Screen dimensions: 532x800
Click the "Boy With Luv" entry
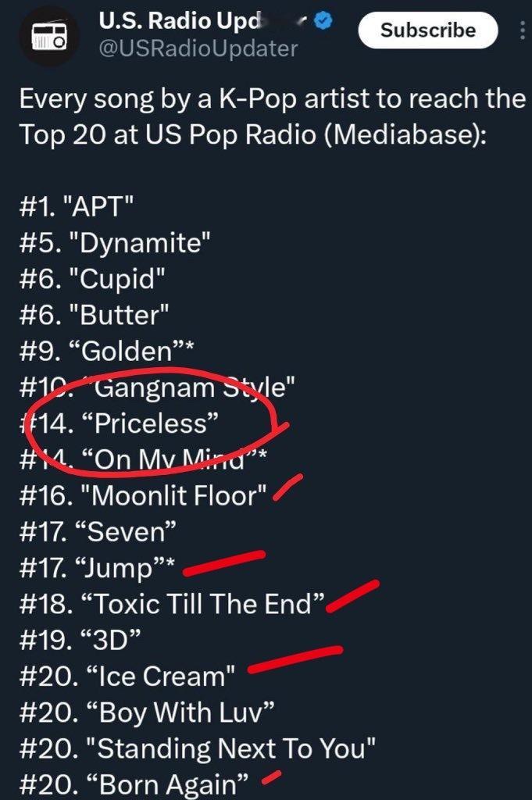click(147, 712)
